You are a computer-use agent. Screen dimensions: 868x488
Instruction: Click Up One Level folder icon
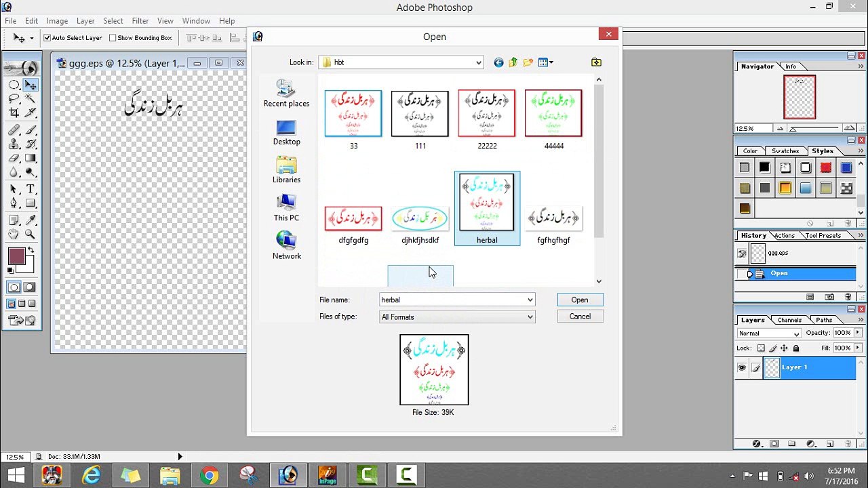coord(513,62)
